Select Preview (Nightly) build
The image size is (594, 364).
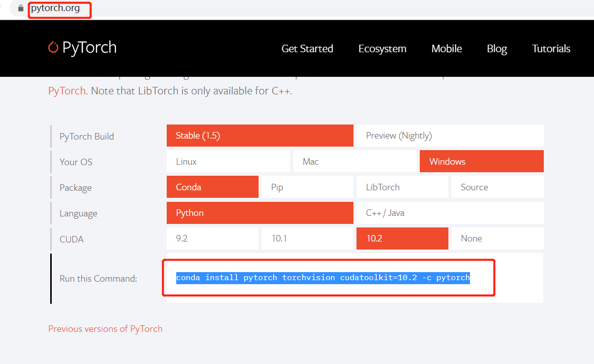click(x=450, y=136)
